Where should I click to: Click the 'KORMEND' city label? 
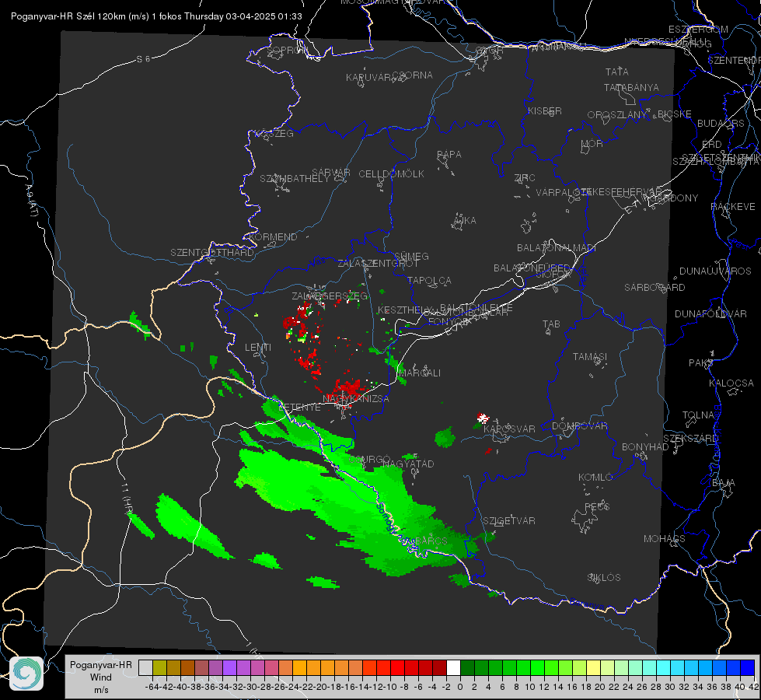(272, 236)
